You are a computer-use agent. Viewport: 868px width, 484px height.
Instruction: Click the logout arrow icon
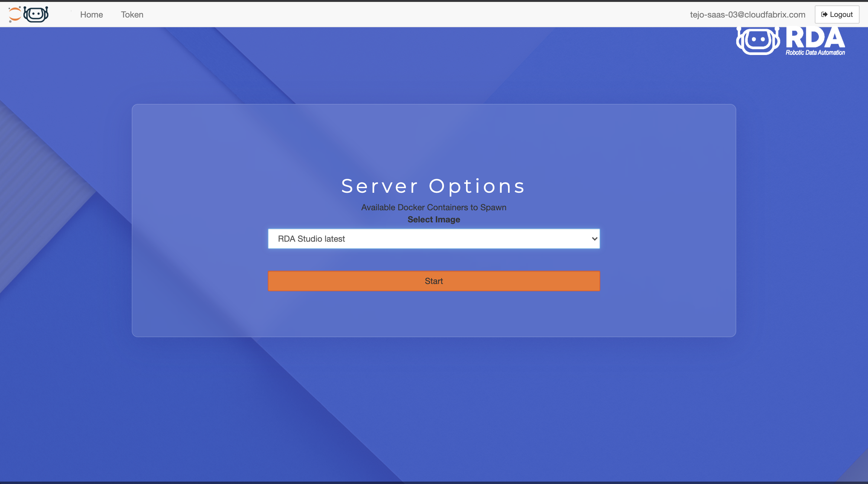pos(824,15)
